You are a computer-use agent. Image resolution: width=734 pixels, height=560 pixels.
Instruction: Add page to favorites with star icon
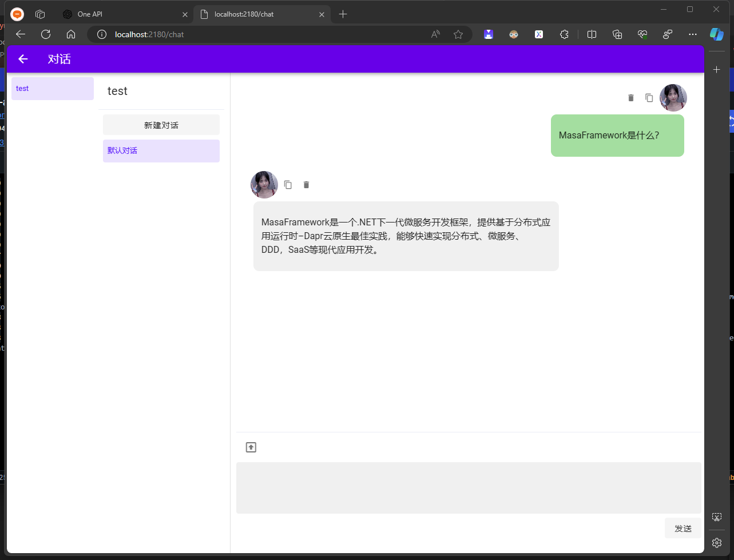point(458,34)
